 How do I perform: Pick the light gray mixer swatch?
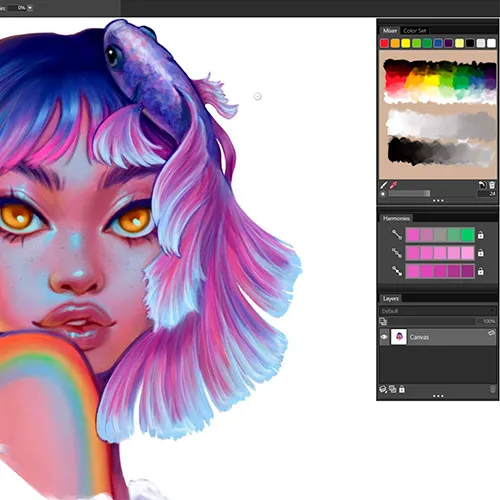click(x=481, y=43)
